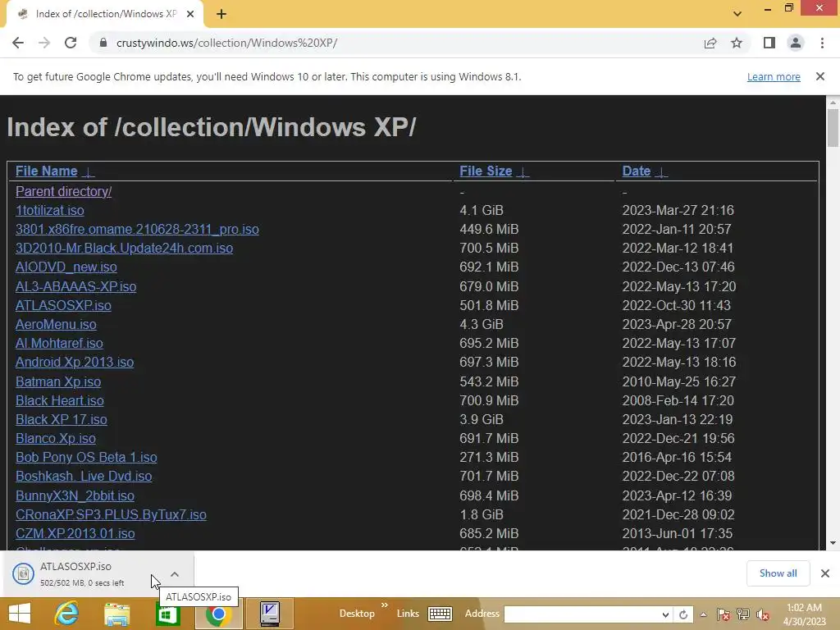Open the Windows Start button

[x=20, y=614]
